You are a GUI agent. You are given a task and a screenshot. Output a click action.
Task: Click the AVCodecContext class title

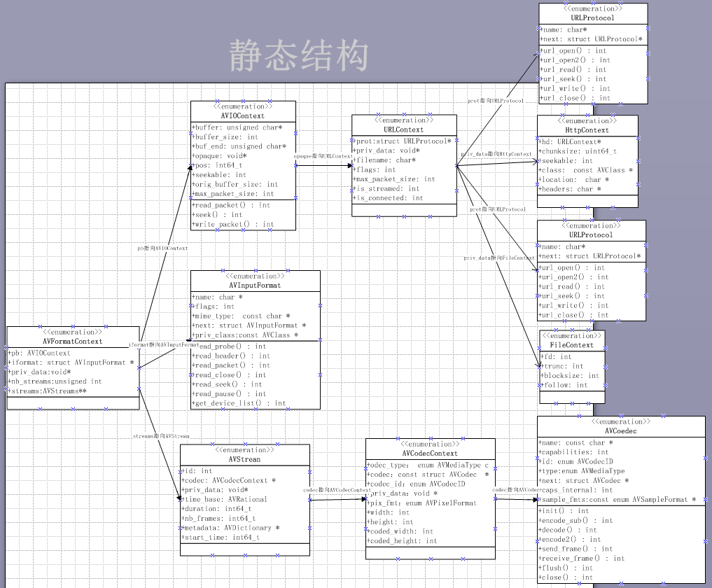[x=430, y=453]
